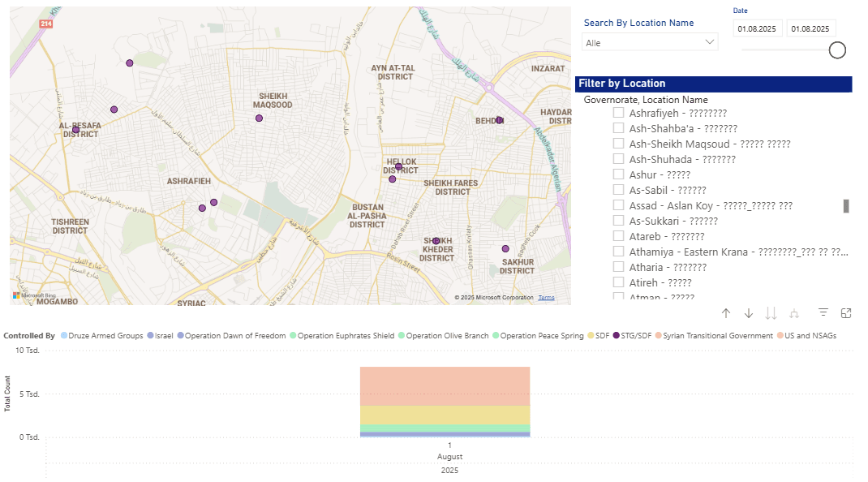Click the Filter by Location header
Screen dimensions: 868x482
point(713,84)
